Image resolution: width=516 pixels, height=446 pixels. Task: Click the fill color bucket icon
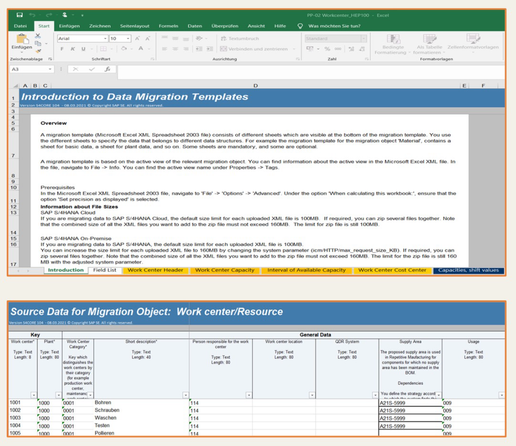tap(124, 49)
